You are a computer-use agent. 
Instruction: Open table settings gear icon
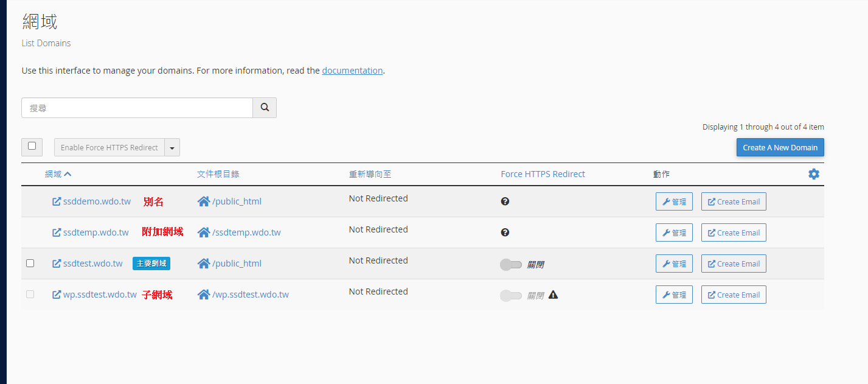[x=813, y=174]
